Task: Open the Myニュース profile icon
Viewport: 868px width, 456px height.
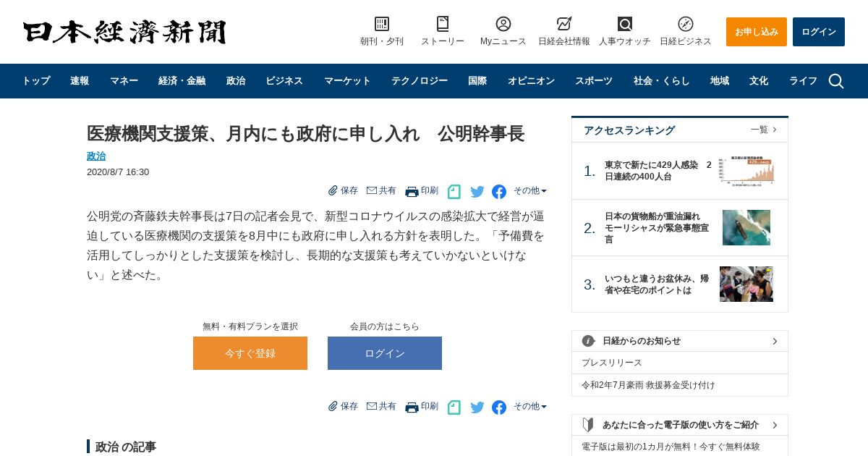Action: [x=503, y=24]
